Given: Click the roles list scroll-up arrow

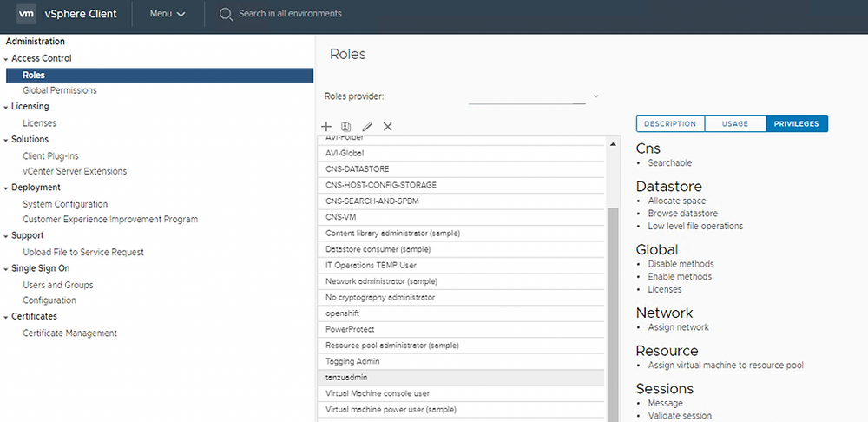Looking at the screenshot, I should [x=613, y=144].
